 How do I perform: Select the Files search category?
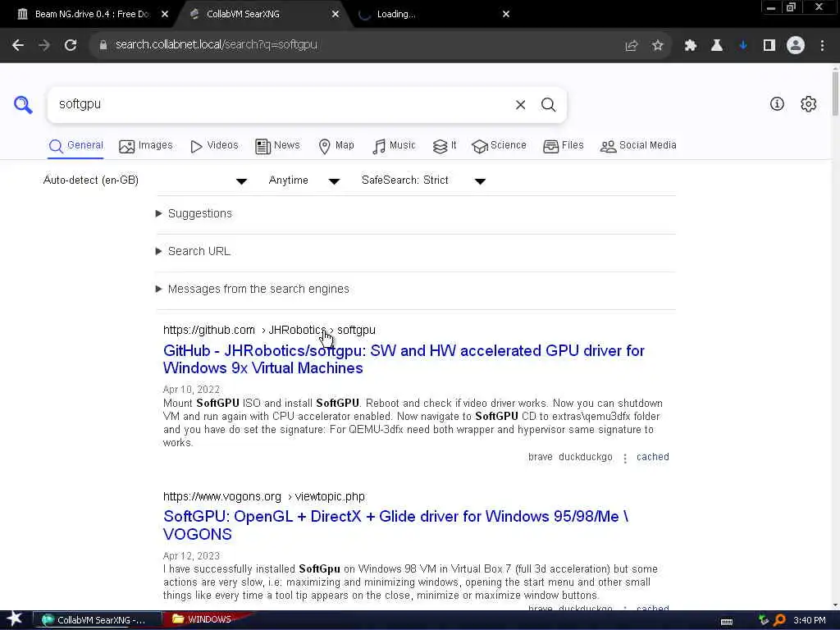point(563,146)
